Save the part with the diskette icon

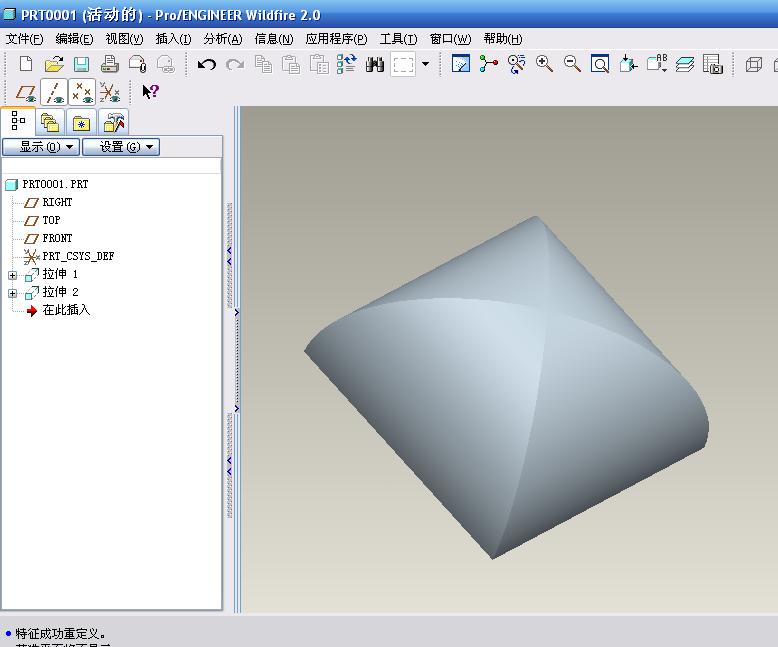click(81, 65)
